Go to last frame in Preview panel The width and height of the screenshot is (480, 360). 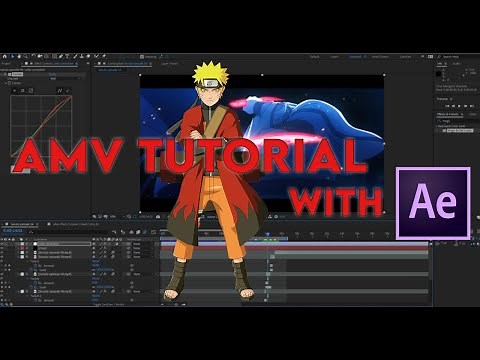[472, 106]
